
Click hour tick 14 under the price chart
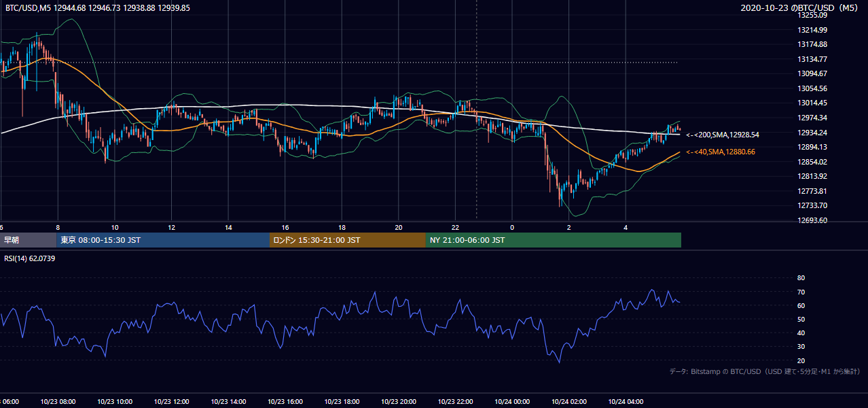pos(228,227)
